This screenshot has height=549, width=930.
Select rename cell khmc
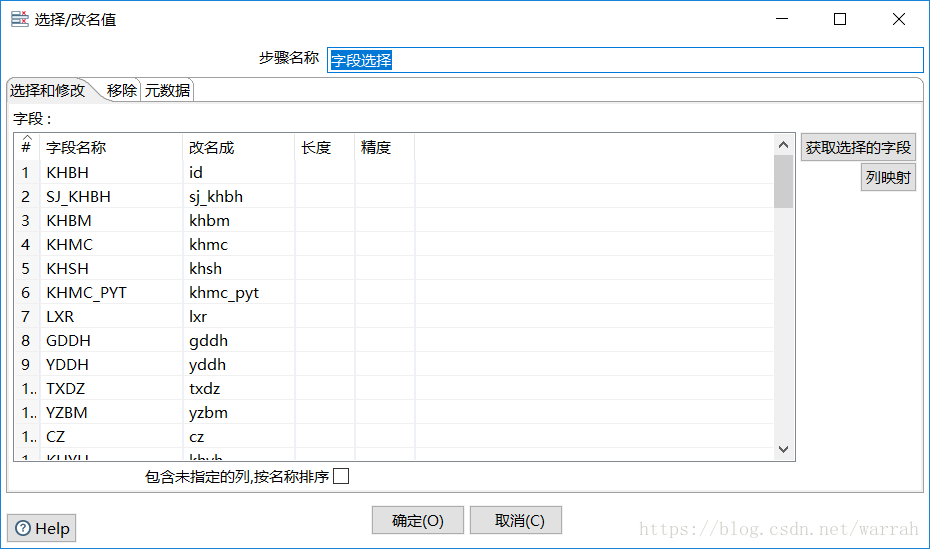point(238,244)
